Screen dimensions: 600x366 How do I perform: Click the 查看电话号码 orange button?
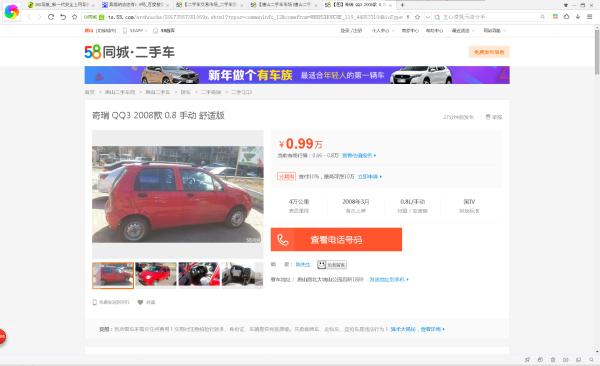tap(336, 240)
